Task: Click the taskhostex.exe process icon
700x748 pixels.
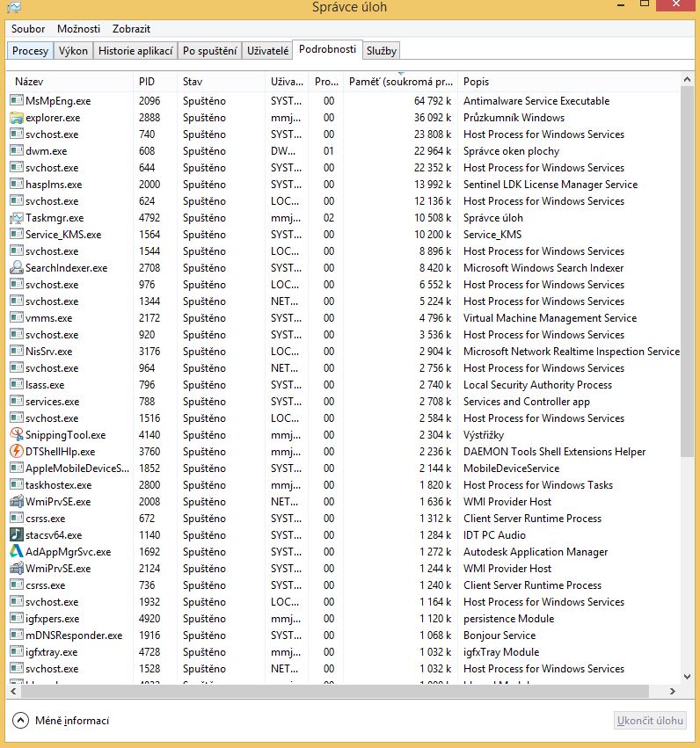Action: click(x=17, y=484)
